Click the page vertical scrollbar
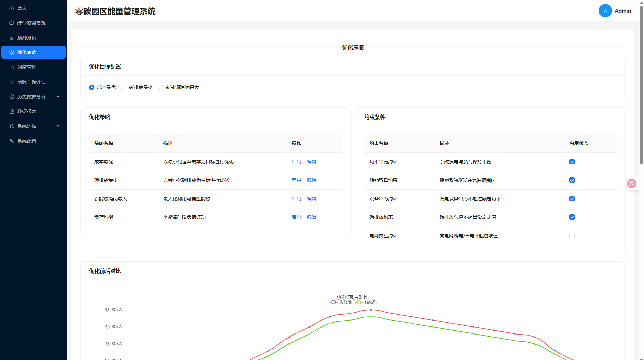 (x=641, y=84)
